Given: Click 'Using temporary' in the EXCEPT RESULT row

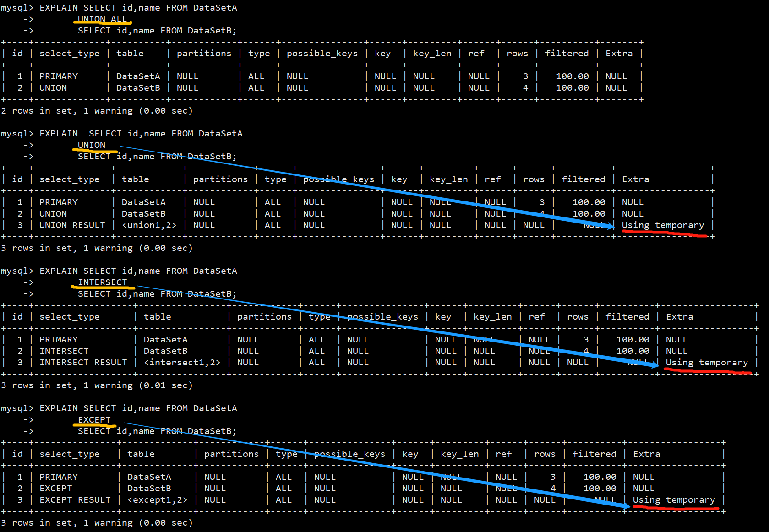Looking at the screenshot, I should tap(674, 500).
